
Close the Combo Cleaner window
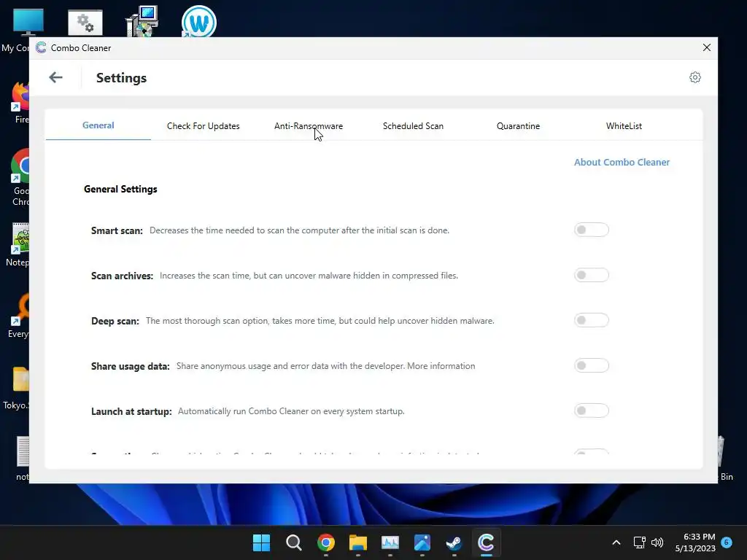pyautogui.click(x=706, y=47)
